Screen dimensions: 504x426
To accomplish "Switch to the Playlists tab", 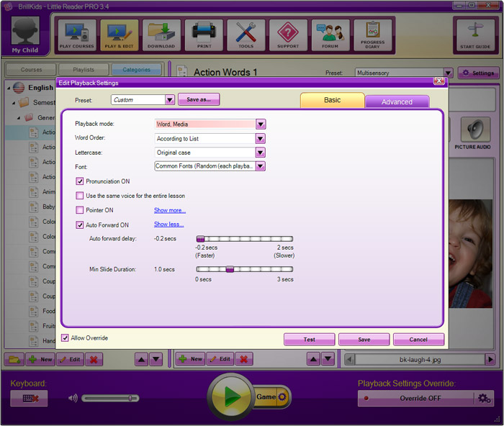I will [x=84, y=70].
